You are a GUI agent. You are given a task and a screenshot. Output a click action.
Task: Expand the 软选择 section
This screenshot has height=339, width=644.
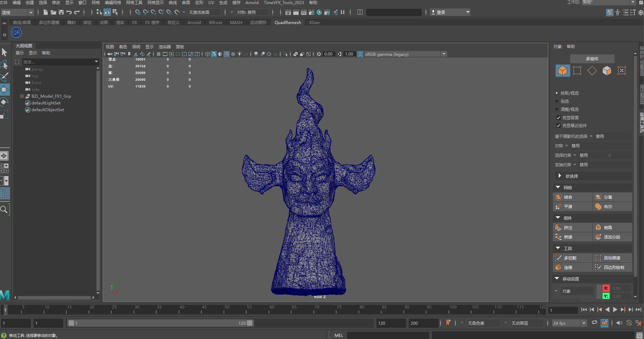pyautogui.click(x=560, y=176)
